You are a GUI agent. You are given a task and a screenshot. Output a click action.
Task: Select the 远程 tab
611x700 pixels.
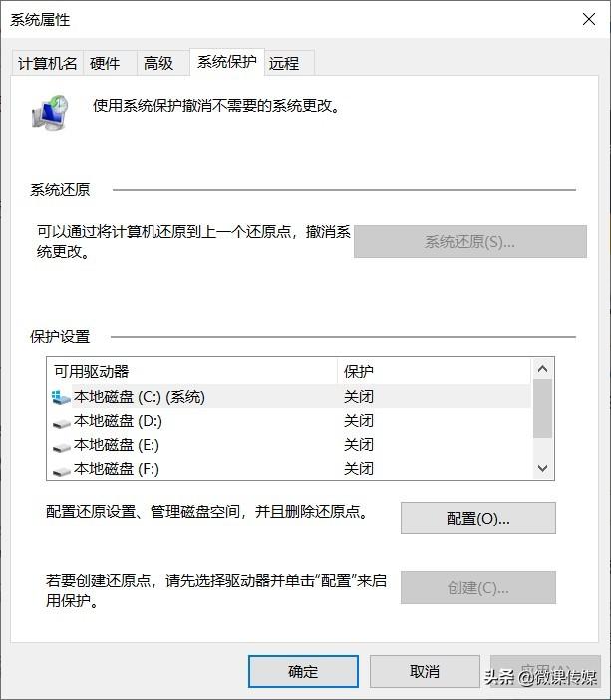tap(284, 63)
